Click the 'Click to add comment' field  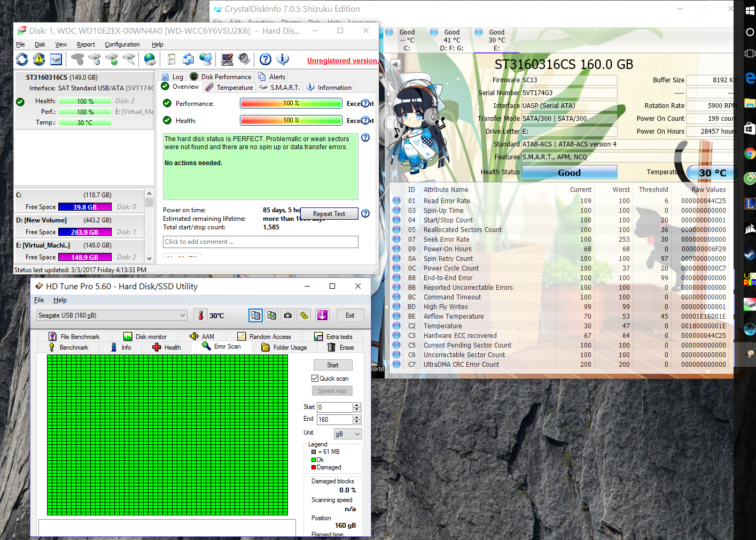tap(260, 242)
